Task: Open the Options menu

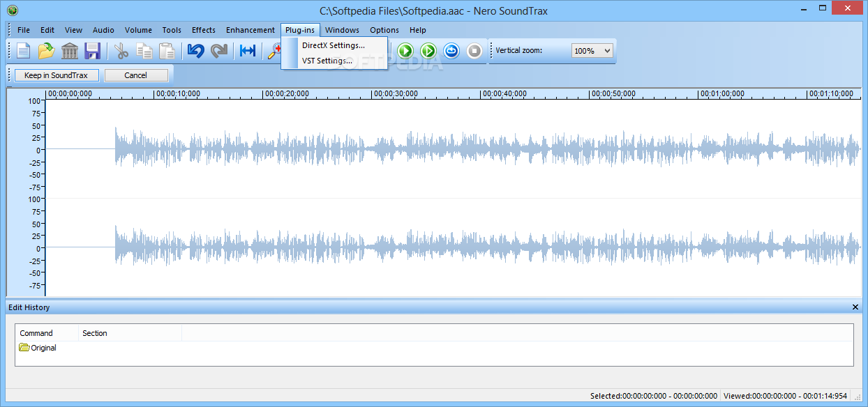Action: click(384, 30)
